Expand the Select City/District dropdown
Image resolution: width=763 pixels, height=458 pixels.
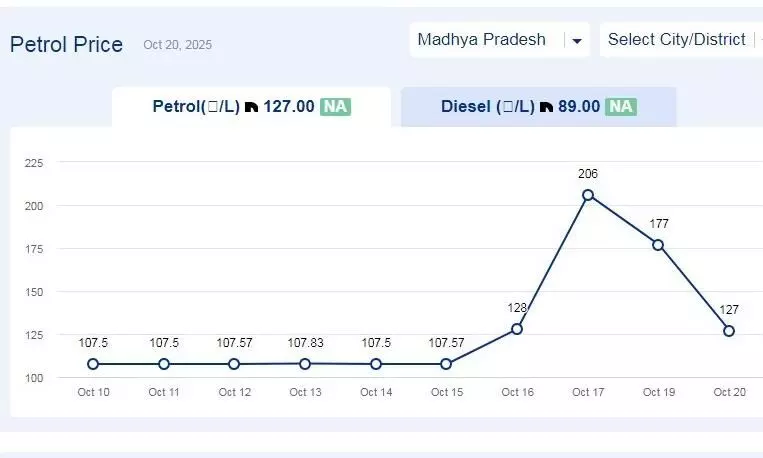680,40
